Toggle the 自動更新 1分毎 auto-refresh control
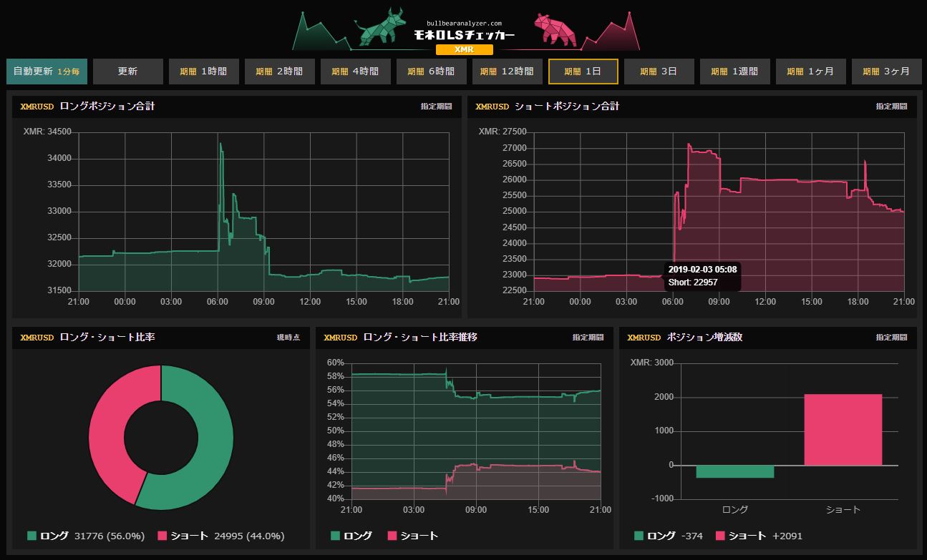Viewport: 927px width, 560px height. point(47,71)
